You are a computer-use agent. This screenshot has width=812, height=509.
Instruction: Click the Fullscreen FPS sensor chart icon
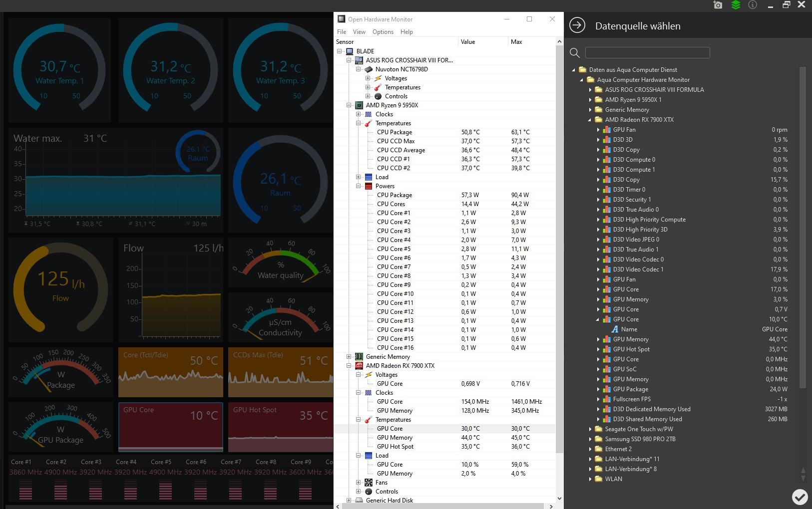[x=607, y=399]
